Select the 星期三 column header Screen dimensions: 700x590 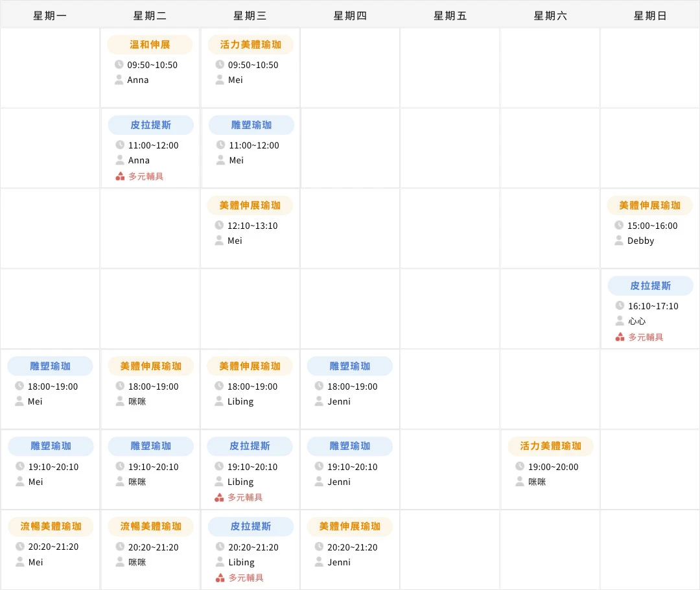(x=250, y=15)
